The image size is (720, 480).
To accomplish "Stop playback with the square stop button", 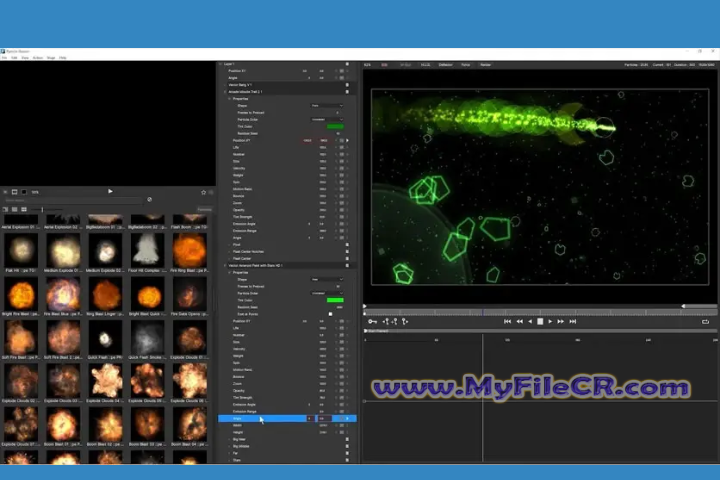I will click(540, 322).
